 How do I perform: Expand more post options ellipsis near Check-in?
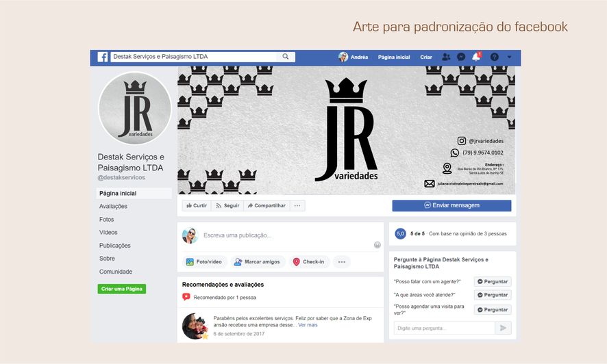coord(341,261)
